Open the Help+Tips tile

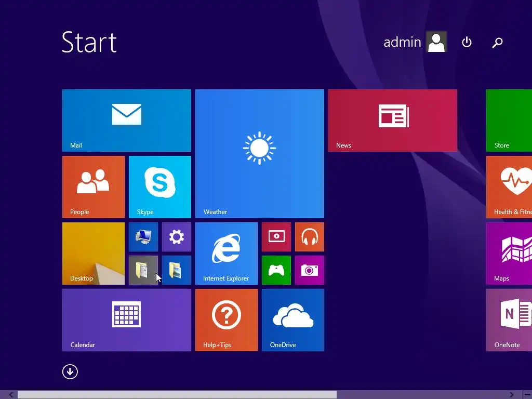(227, 320)
